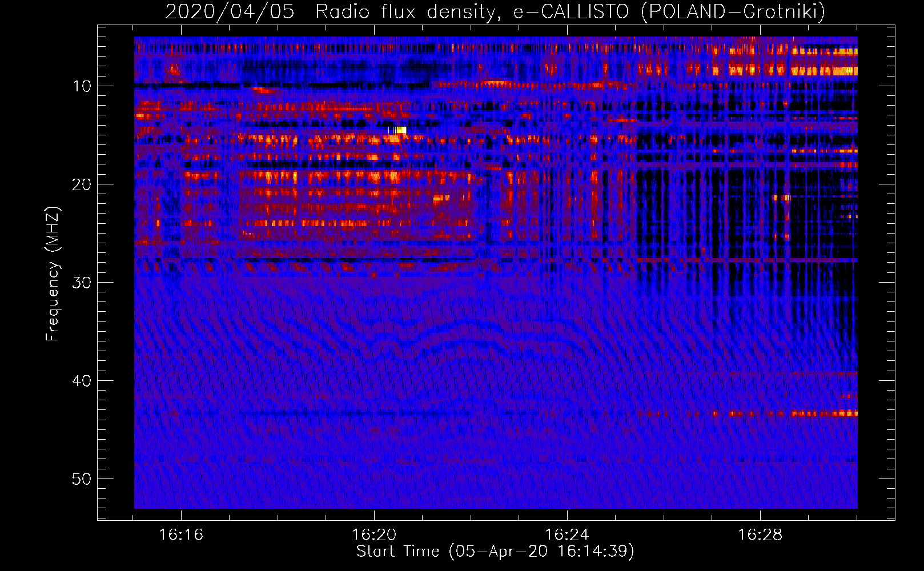Click the 'Frequency (MHZ)' axis label
Image resolution: width=924 pixels, height=571 pixels.
click(52, 274)
